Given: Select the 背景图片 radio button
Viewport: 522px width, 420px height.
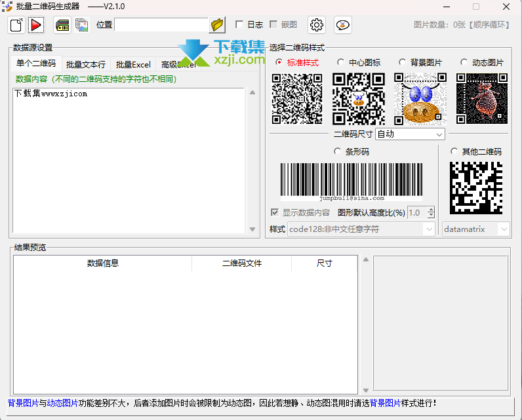Looking at the screenshot, I should click(402, 62).
